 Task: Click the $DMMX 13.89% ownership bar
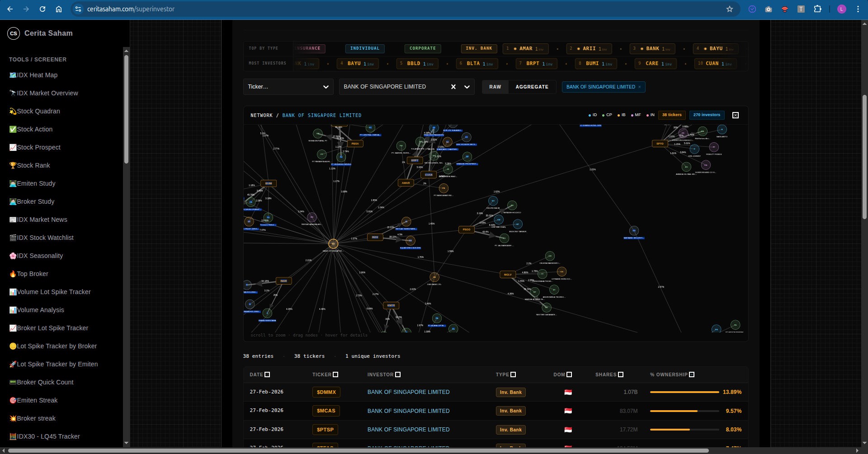684,392
